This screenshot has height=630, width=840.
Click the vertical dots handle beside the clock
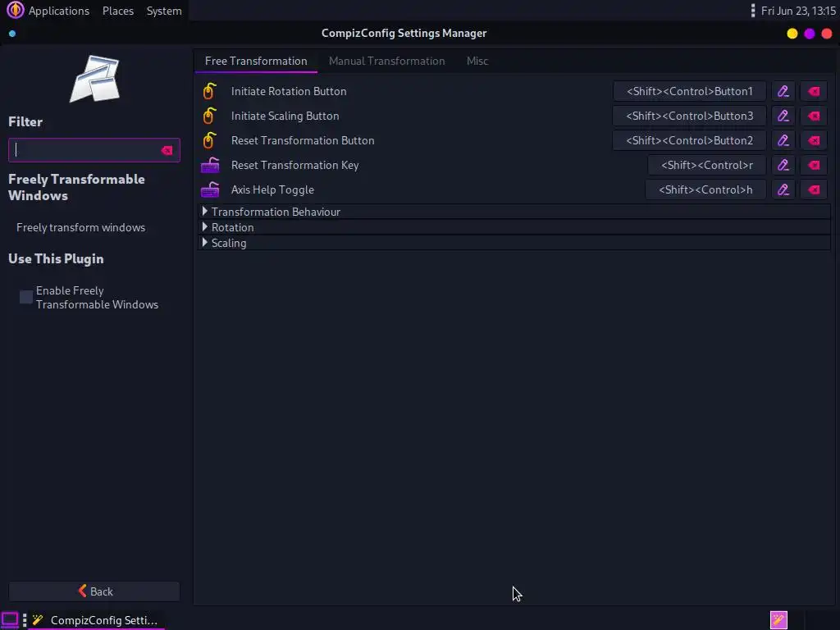click(753, 11)
